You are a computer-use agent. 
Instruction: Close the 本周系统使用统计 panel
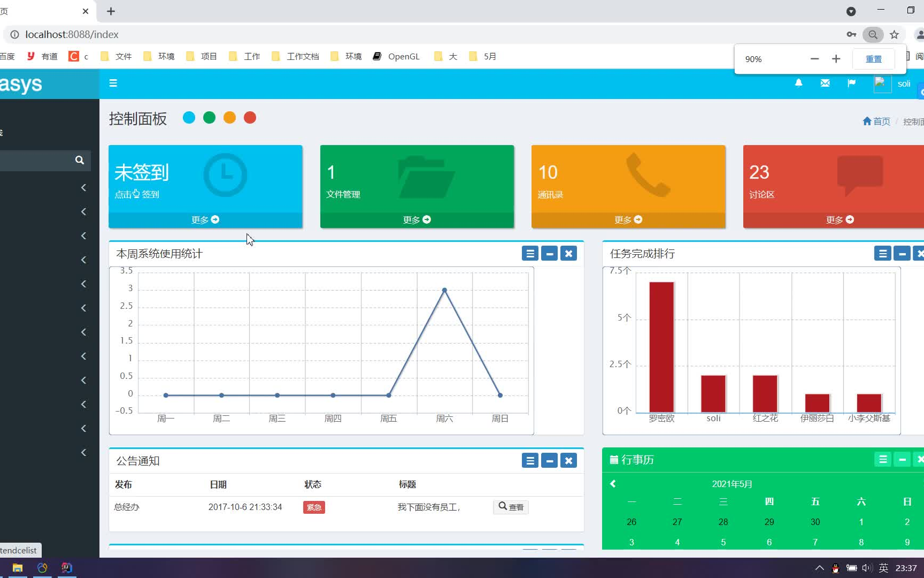[568, 254]
